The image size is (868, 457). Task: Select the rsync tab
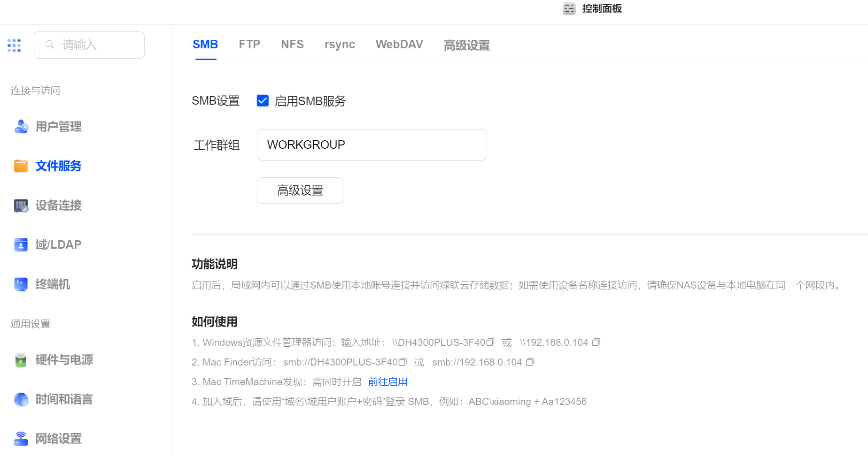coord(340,45)
